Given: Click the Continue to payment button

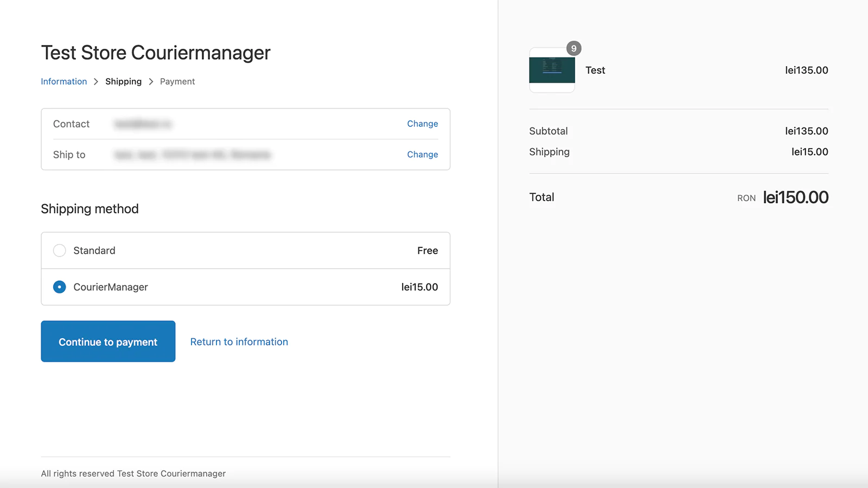Looking at the screenshot, I should [x=108, y=341].
